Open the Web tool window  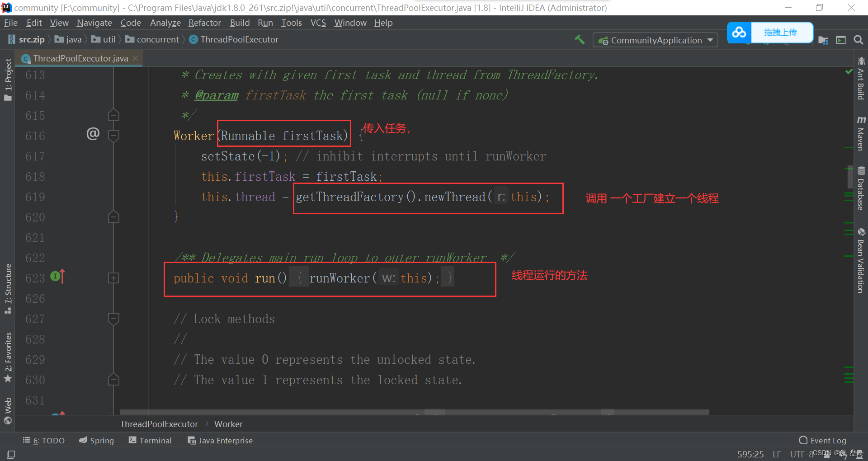pyautogui.click(x=8, y=411)
